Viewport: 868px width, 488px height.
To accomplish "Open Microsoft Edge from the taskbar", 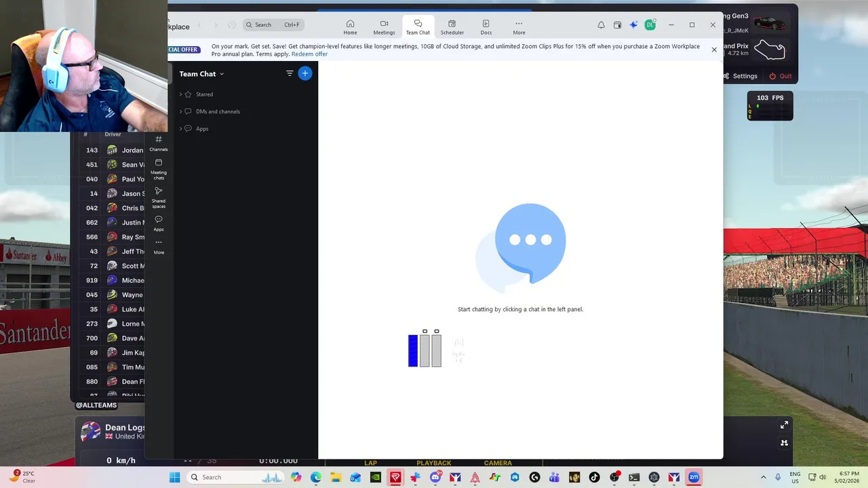I will point(316,477).
